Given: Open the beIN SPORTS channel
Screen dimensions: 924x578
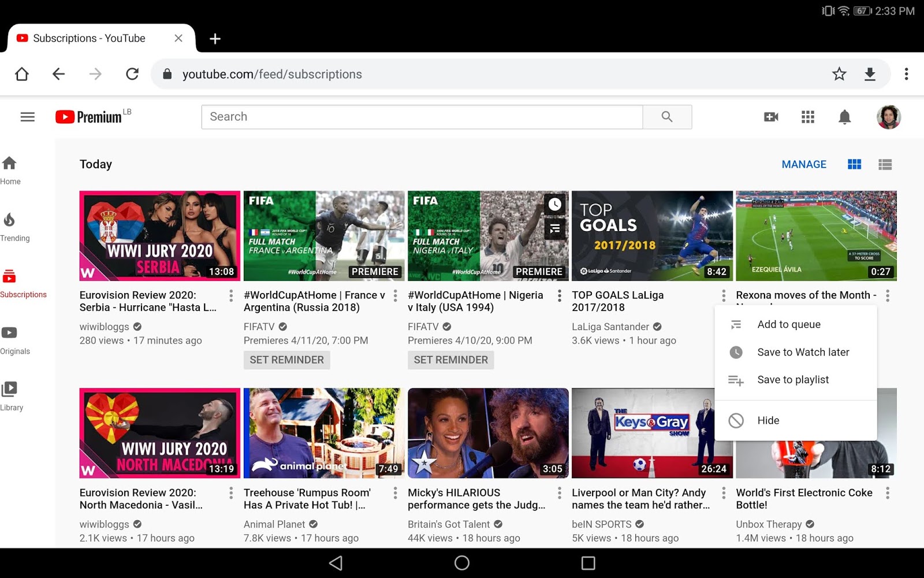Looking at the screenshot, I should point(602,524).
